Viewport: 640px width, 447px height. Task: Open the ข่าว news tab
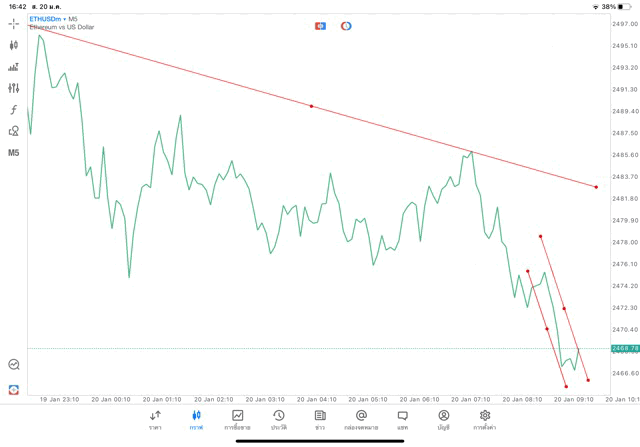click(319, 419)
